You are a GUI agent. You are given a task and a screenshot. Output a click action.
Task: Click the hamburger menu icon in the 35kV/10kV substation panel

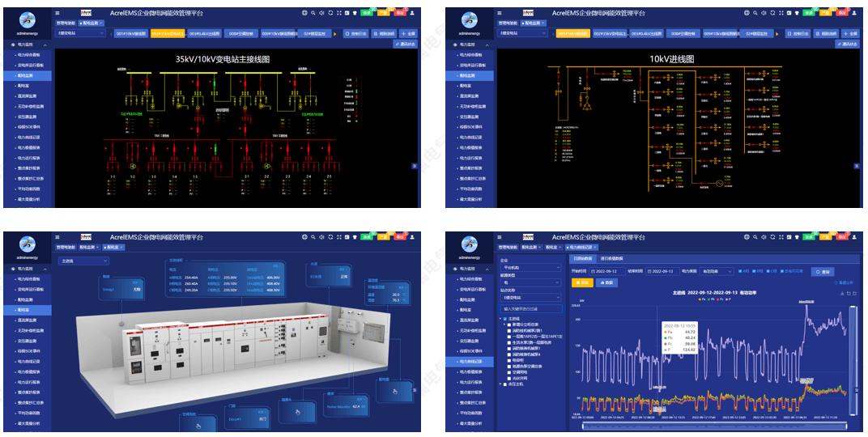tap(57, 13)
